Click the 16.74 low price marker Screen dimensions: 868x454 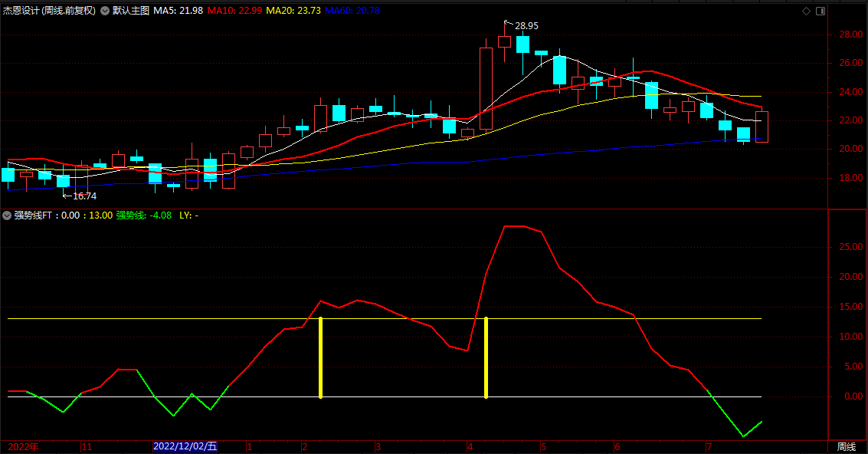point(84,196)
